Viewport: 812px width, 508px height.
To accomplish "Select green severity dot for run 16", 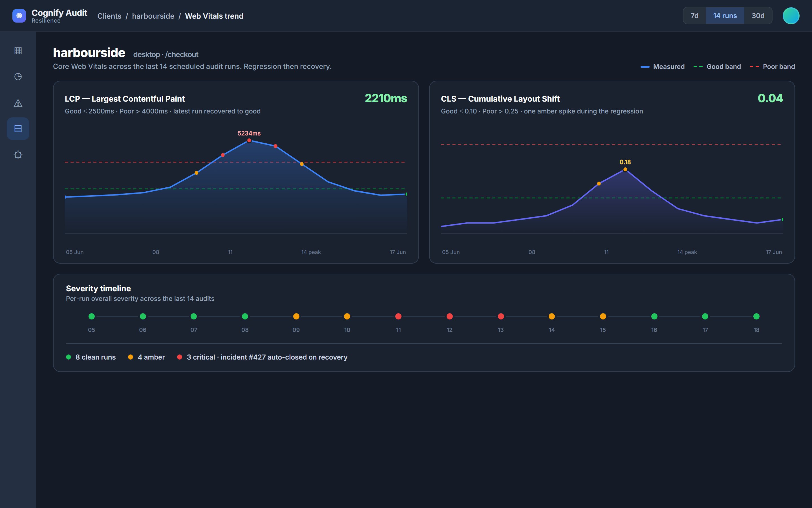I will 654,316.
